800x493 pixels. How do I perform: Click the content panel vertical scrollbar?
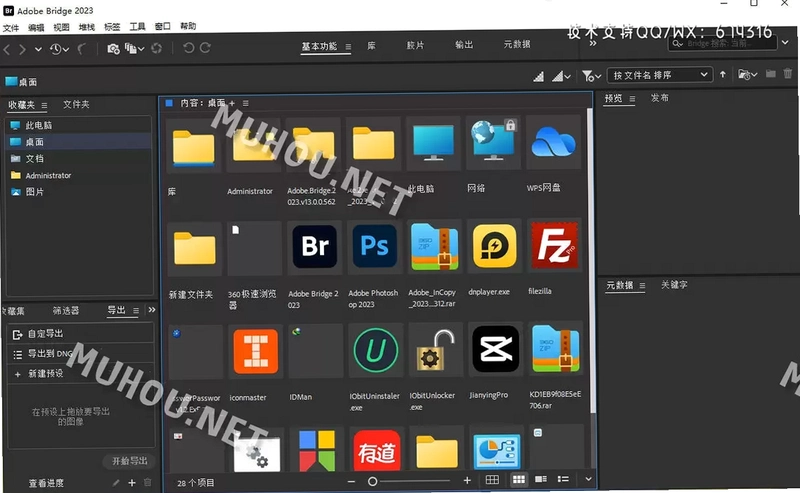click(x=592, y=261)
